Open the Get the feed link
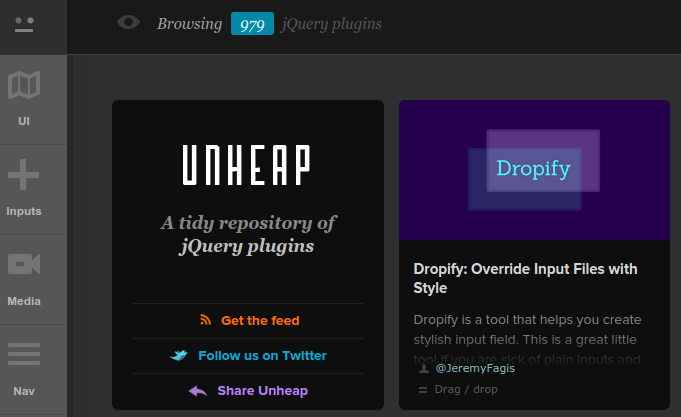Image resolution: width=681 pixels, height=417 pixels. click(260, 321)
